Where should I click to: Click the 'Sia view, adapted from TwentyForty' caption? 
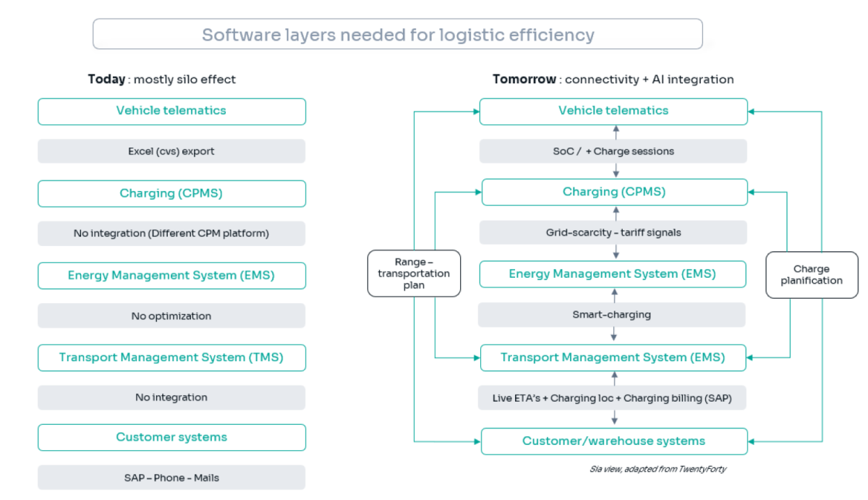pyautogui.click(x=658, y=469)
